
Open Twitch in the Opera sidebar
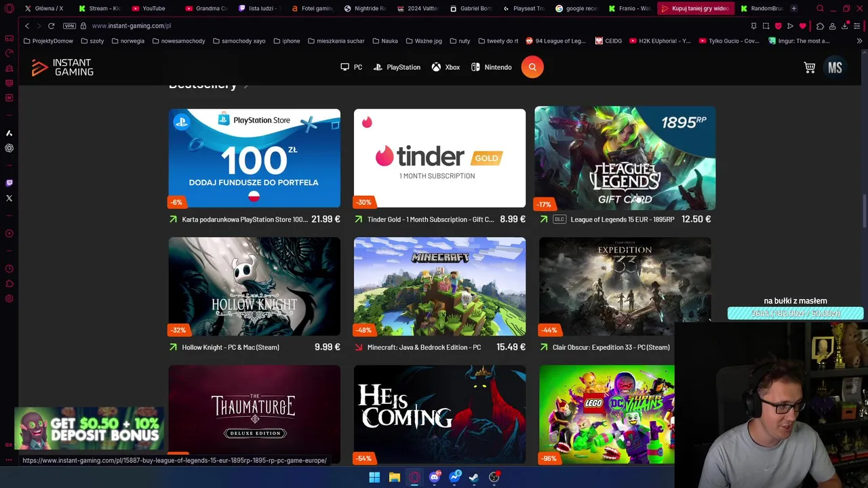pos(9,183)
